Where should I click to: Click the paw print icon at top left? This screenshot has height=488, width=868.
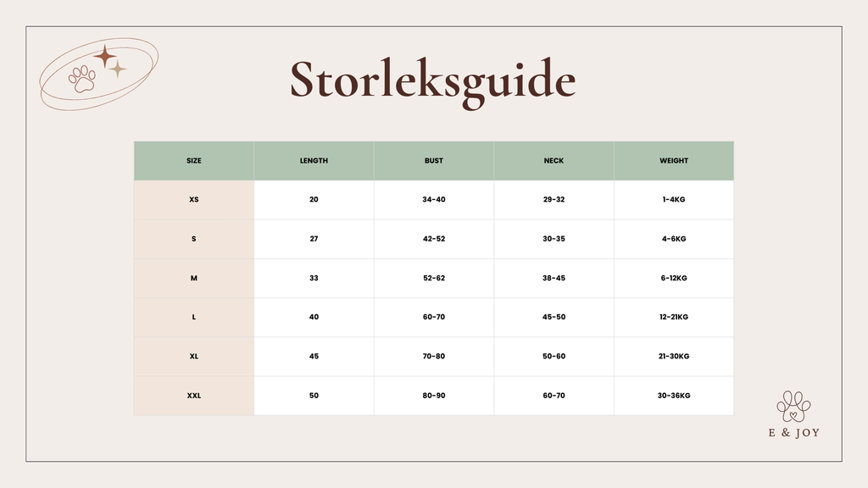[x=83, y=79]
